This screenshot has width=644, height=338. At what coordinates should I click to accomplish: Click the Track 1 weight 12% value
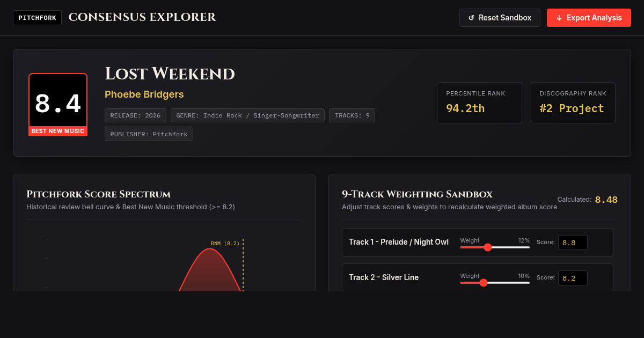524,240
